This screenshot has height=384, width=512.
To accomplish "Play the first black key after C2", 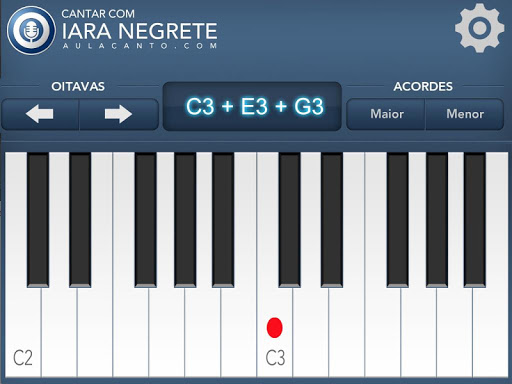I will pos(38,220).
